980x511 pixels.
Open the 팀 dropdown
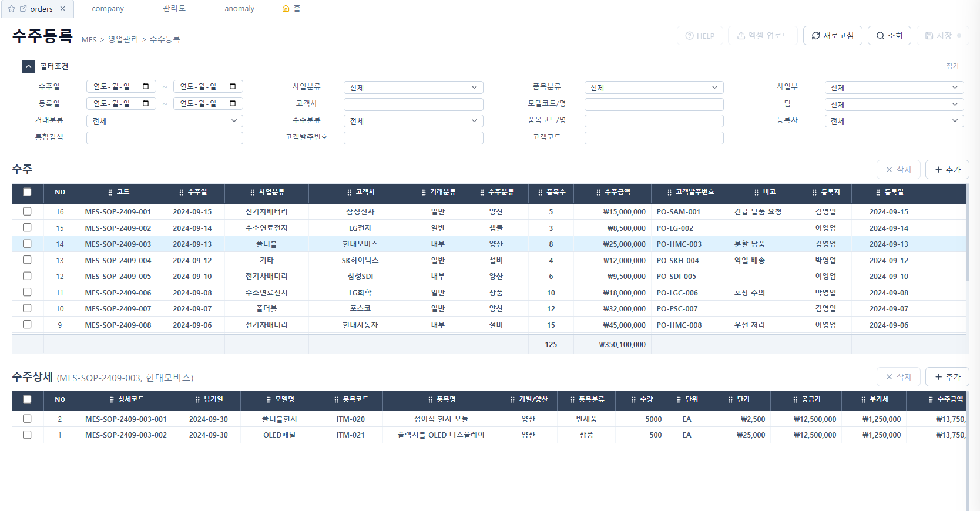[x=894, y=105]
